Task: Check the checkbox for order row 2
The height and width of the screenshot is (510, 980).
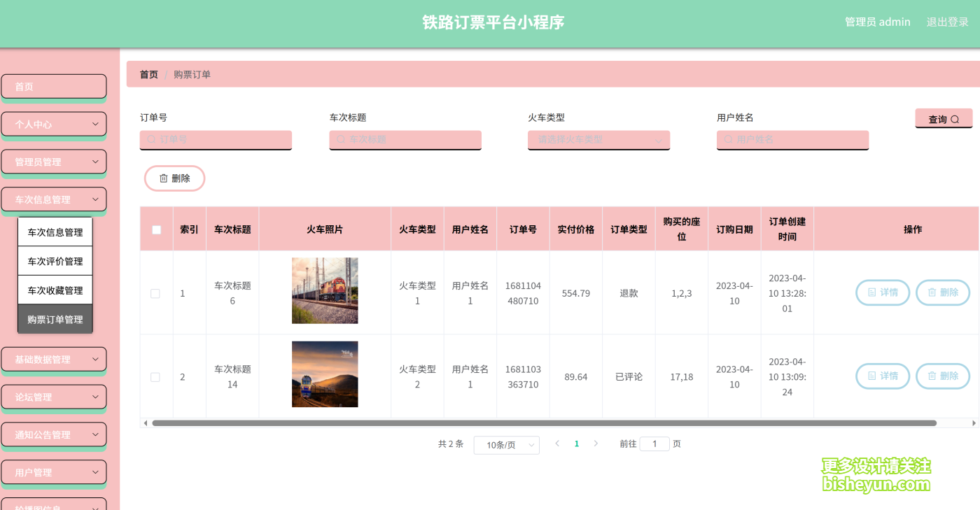Action: point(155,376)
